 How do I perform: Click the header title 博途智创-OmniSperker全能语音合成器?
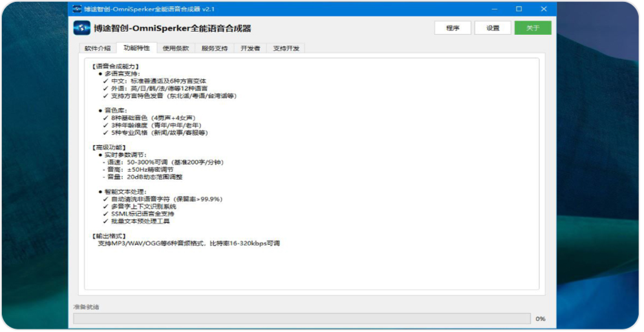click(172, 28)
